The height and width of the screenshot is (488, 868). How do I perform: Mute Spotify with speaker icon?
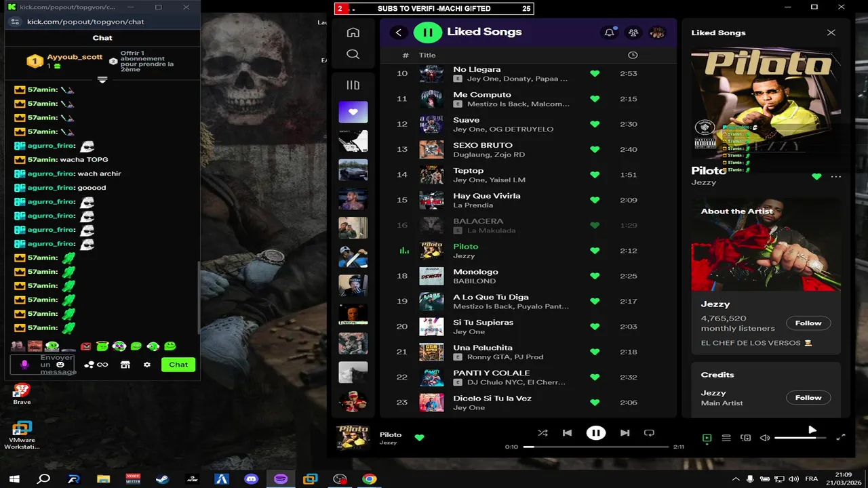(x=765, y=438)
